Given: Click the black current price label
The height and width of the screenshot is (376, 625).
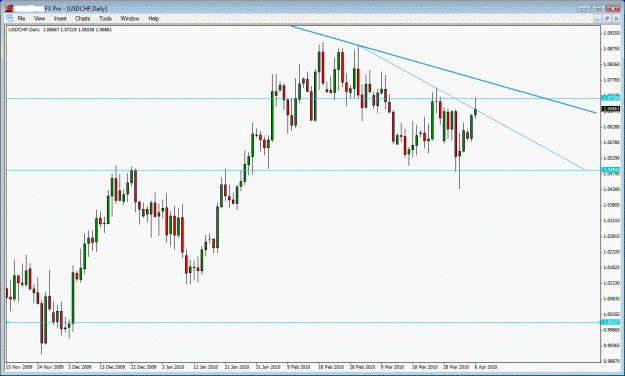Looking at the screenshot, I should pyautogui.click(x=611, y=108).
